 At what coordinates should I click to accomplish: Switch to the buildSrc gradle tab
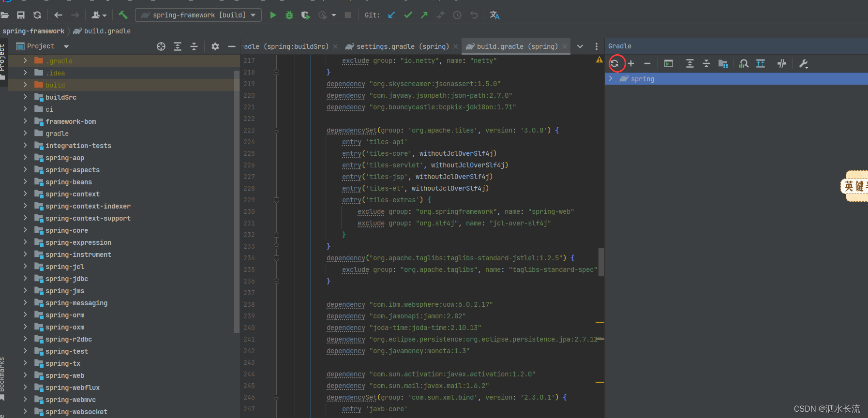pyautogui.click(x=287, y=46)
